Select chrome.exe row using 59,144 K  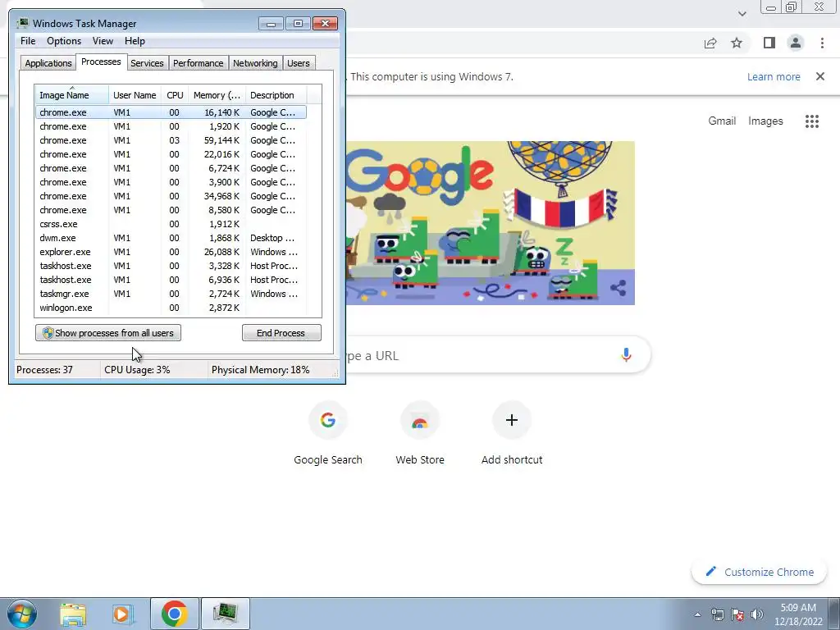pyautogui.click(x=171, y=140)
